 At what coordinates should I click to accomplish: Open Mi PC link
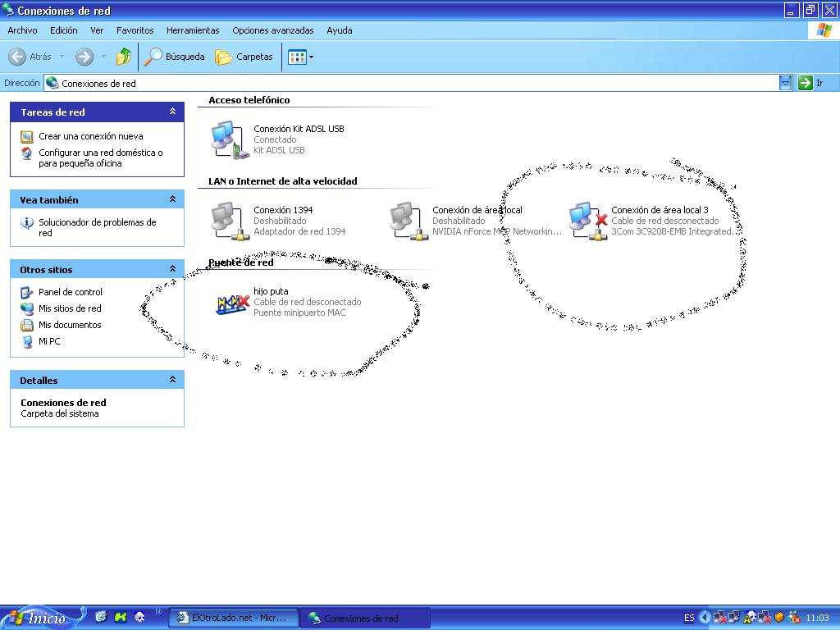click(x=49, y=341)
